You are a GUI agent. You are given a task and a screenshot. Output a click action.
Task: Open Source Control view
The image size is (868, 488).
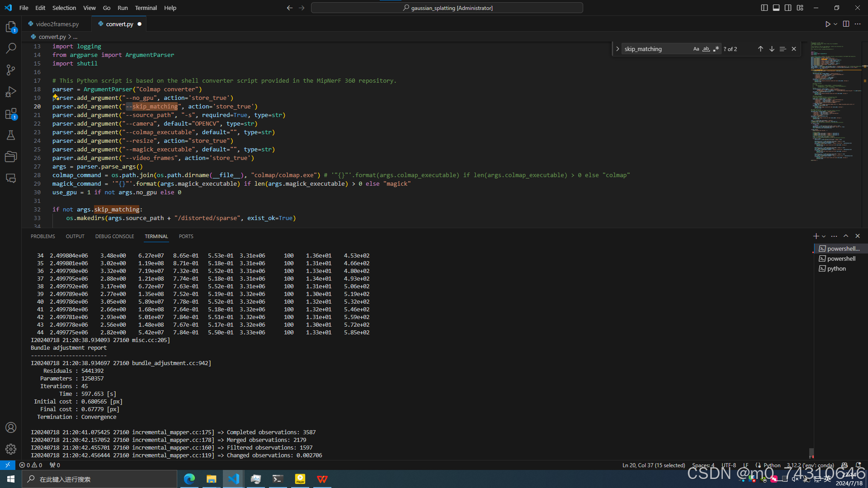point(11,70)
